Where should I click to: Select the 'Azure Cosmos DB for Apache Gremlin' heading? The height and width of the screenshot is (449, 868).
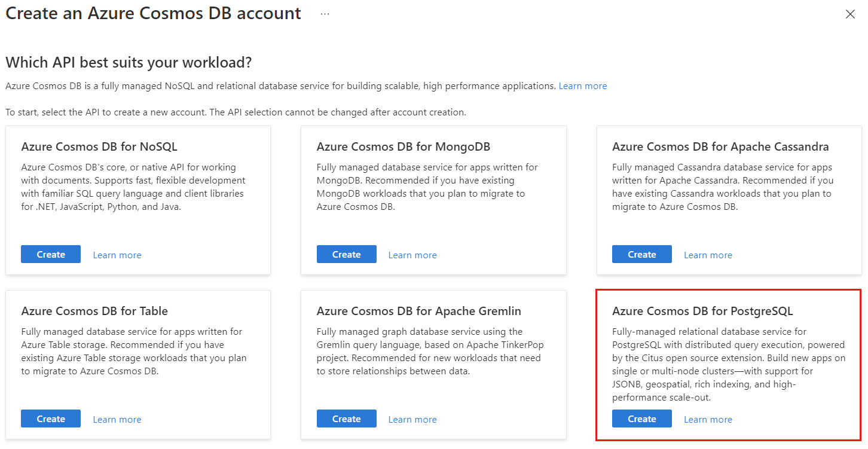pyautogui.click(x=418, y=311)
